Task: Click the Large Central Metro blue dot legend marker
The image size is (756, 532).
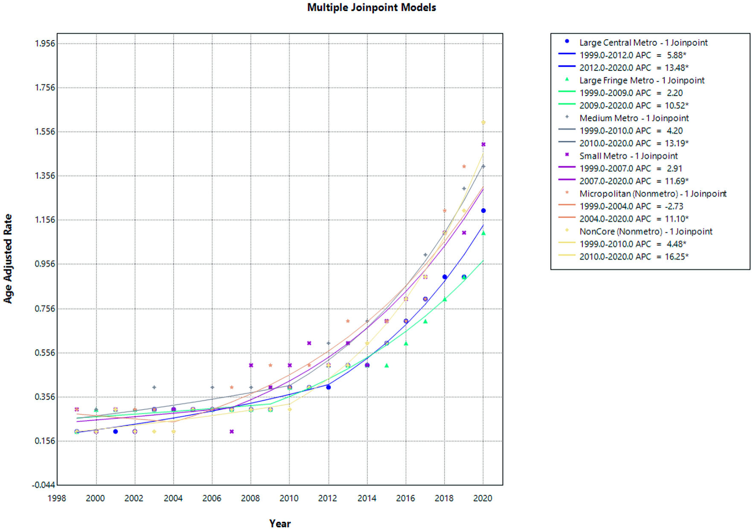Action: [x=567, y=41]
